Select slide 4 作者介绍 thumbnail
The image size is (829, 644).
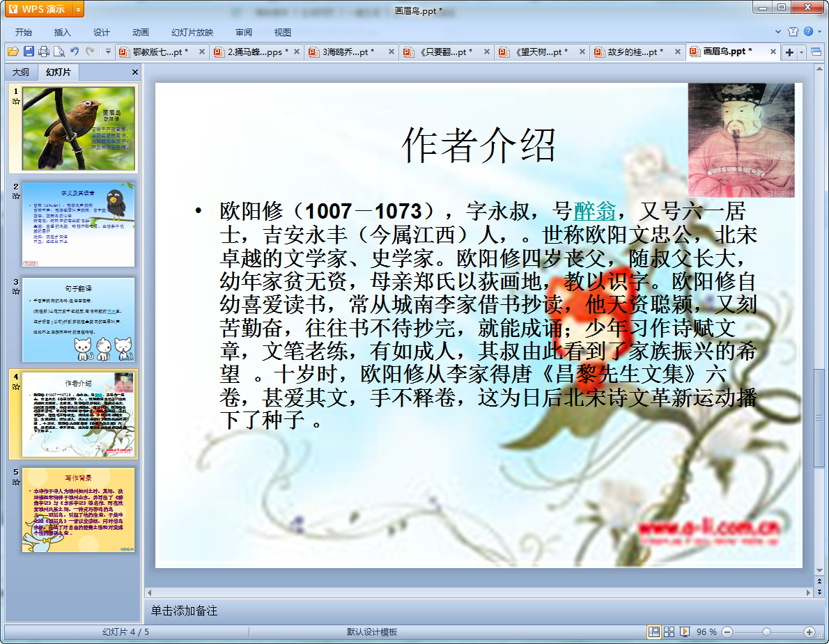[x=78, y=415]
